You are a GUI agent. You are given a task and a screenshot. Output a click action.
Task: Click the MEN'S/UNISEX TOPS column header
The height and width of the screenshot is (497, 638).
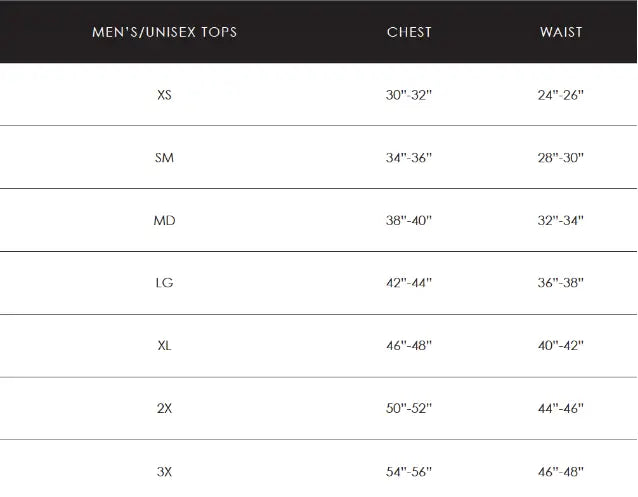(x=164, y=32)
